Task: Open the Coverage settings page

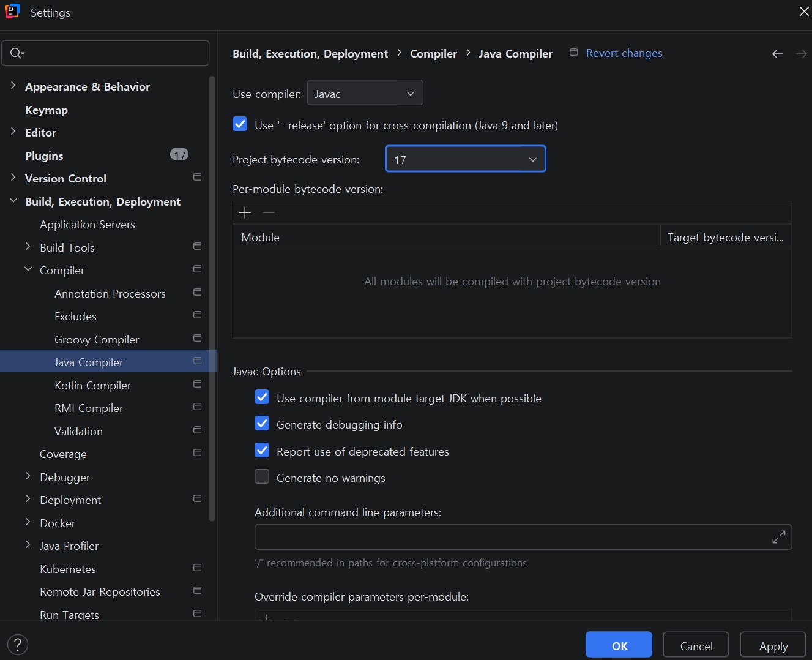Action: 63,454
